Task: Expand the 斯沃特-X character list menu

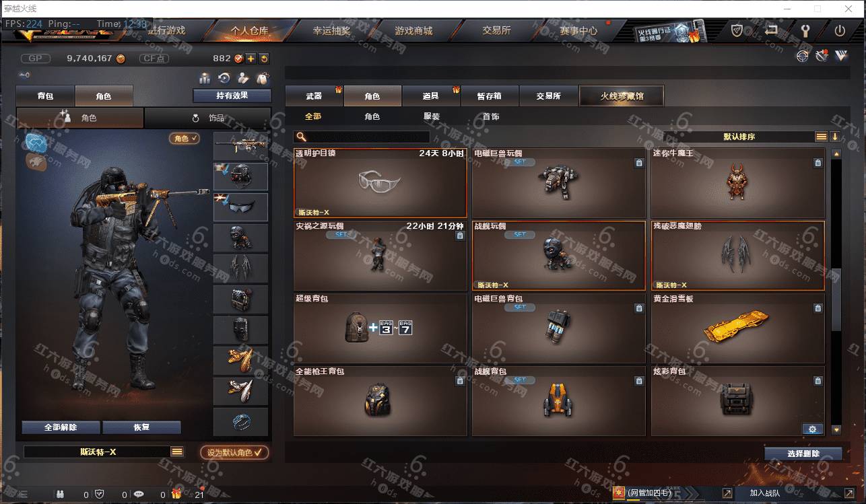Action: 177,452
